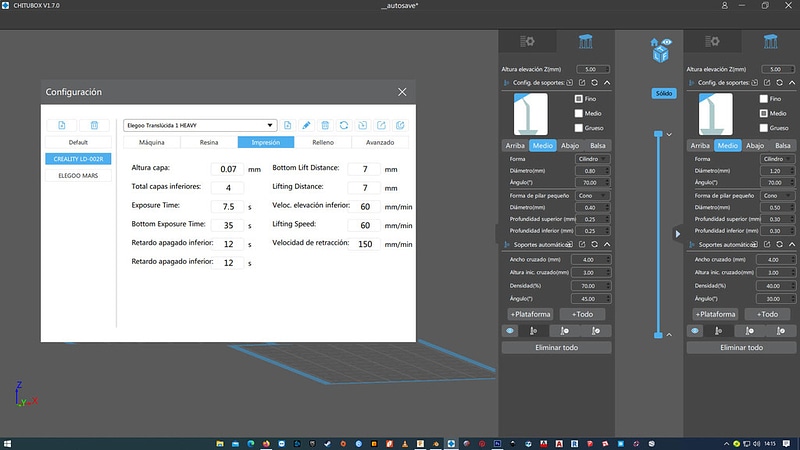Click the Bottom Exposure Time field
800x450 pixels.
click(x=228, y=225)
